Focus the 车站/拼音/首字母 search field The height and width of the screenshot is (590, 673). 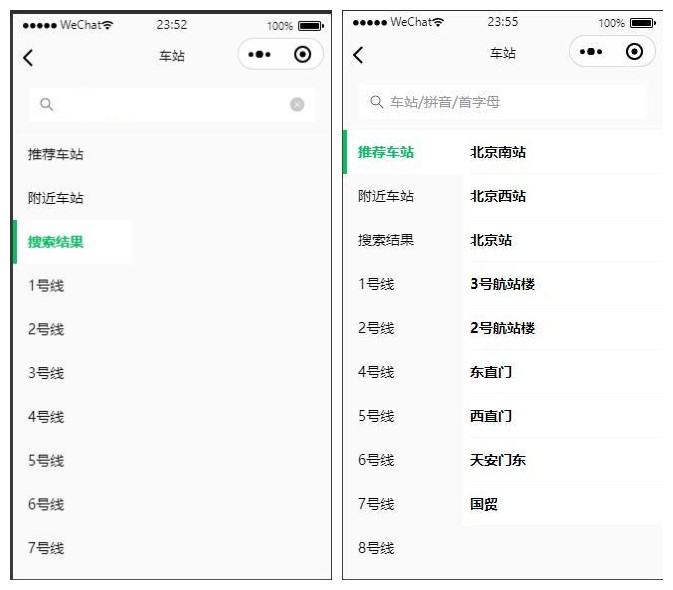[x=503, y=102]
